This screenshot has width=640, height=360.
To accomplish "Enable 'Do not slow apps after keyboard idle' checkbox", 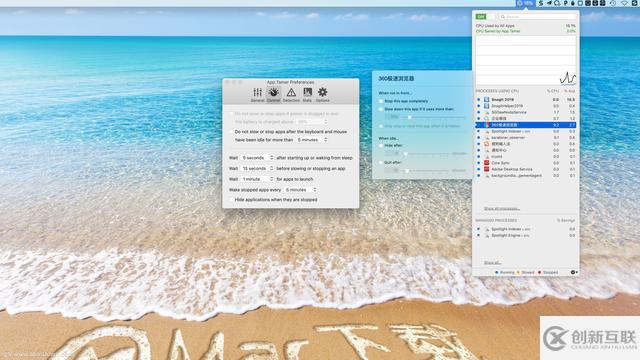I will click(x=231, y=132).
